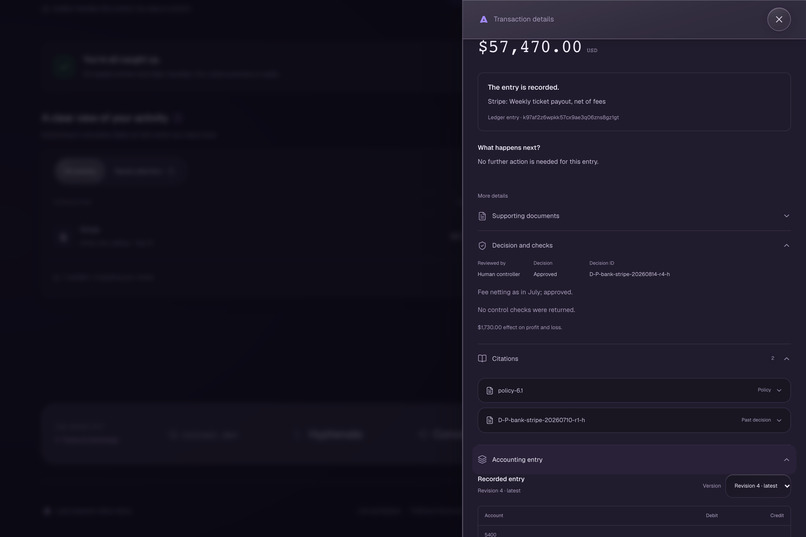
Task: Click the Policy tag on policy-6.1
Action: 764,391
